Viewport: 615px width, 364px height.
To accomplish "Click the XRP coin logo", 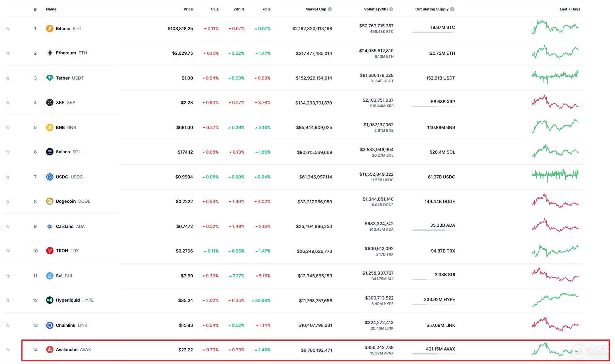I will tap(49, 102).
